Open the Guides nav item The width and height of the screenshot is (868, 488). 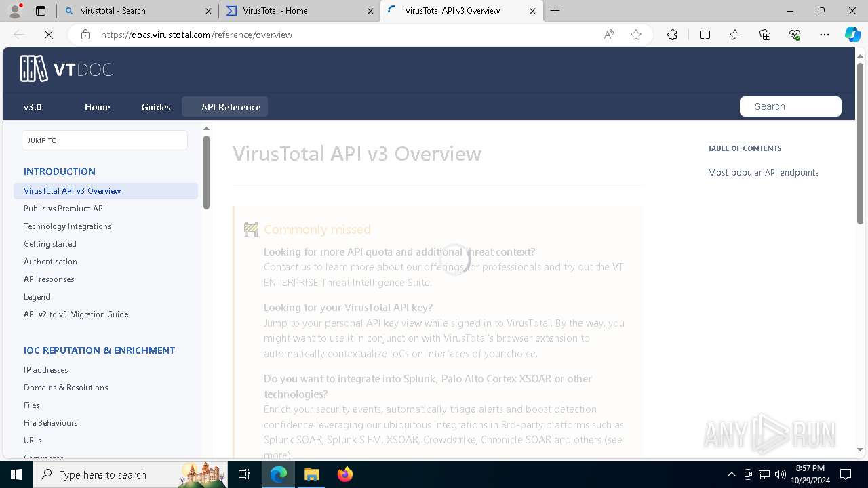pyautogui.click(x=156, y=107)
